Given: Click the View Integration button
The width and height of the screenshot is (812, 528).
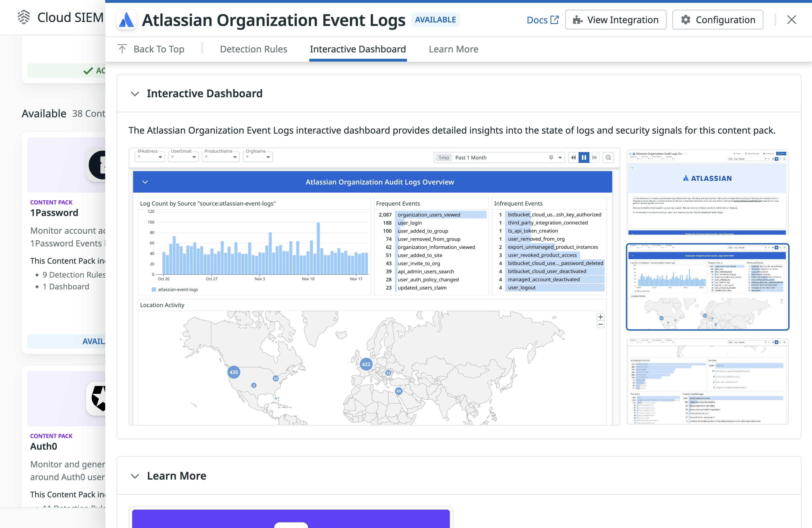Looking at the screenshot, I should (x=615, y=19).
